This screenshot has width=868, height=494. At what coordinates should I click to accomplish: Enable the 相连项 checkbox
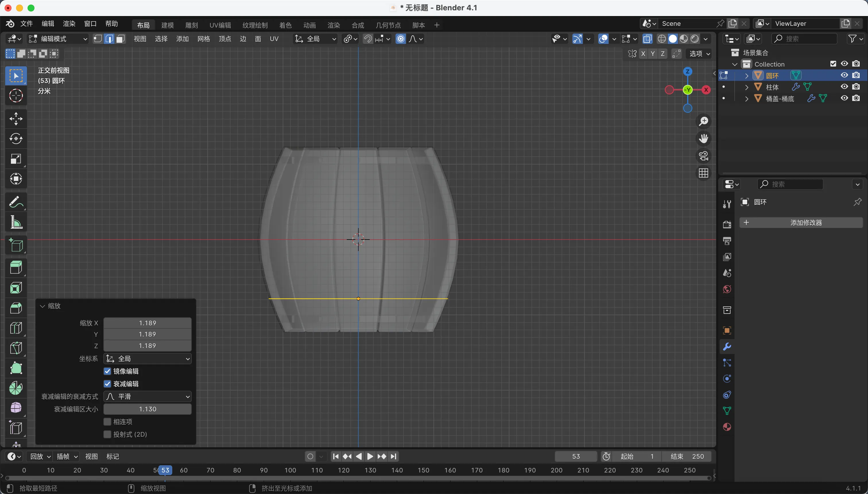point(107,422)
